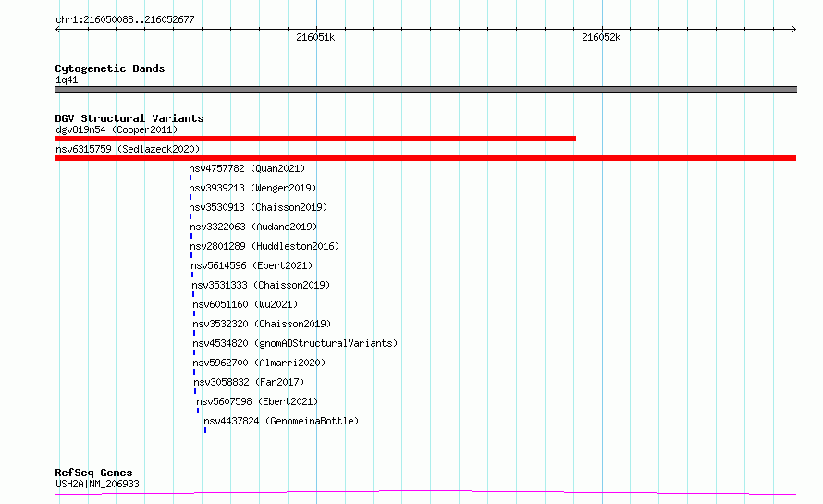
Task: Select the gray 1q41 cytogenetic band bar
Action: tap(425, 90)
